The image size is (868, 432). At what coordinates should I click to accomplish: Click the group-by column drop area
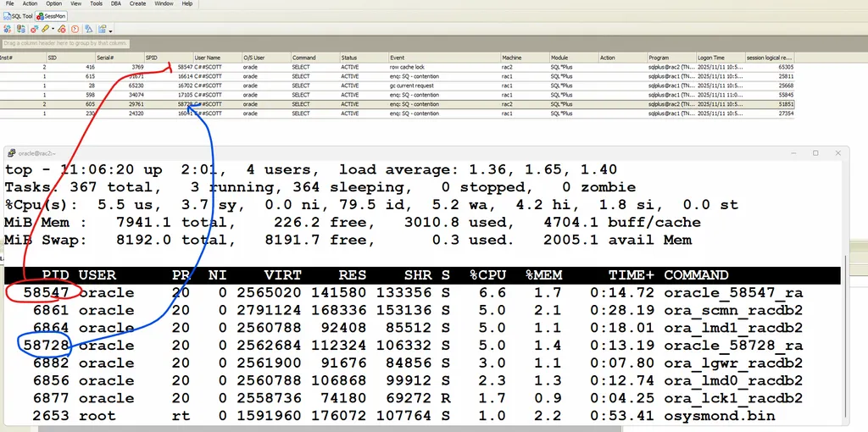(65, 43)
